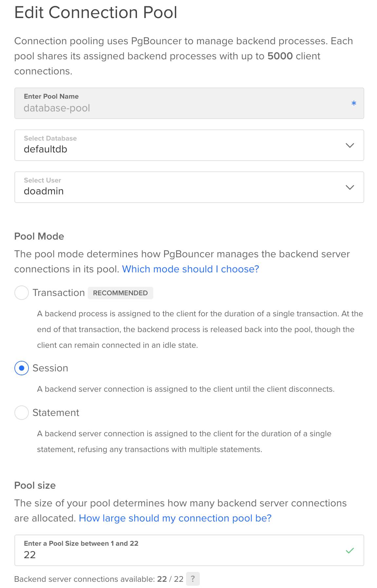
Task: Click the Pool size section heading
Action: point(35,485)
